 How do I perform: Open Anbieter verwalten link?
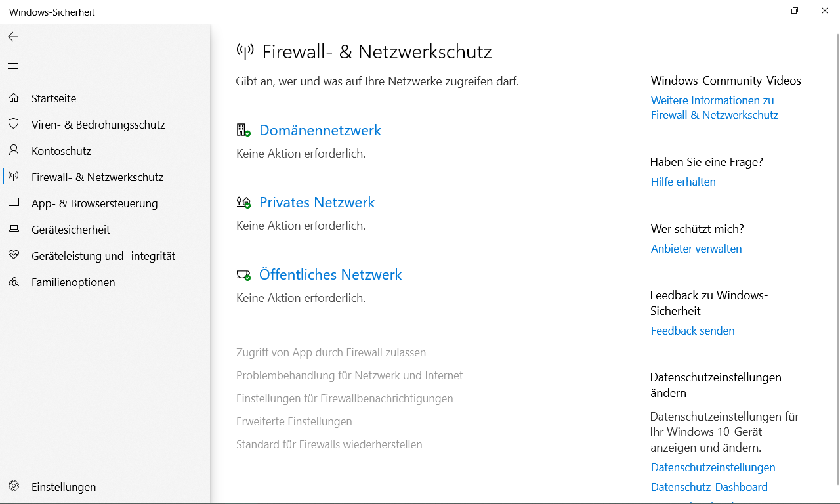click(x=696, y=249)
